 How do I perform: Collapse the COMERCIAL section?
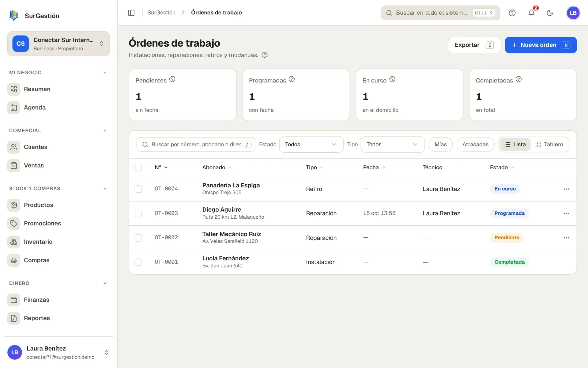point(105,131)
